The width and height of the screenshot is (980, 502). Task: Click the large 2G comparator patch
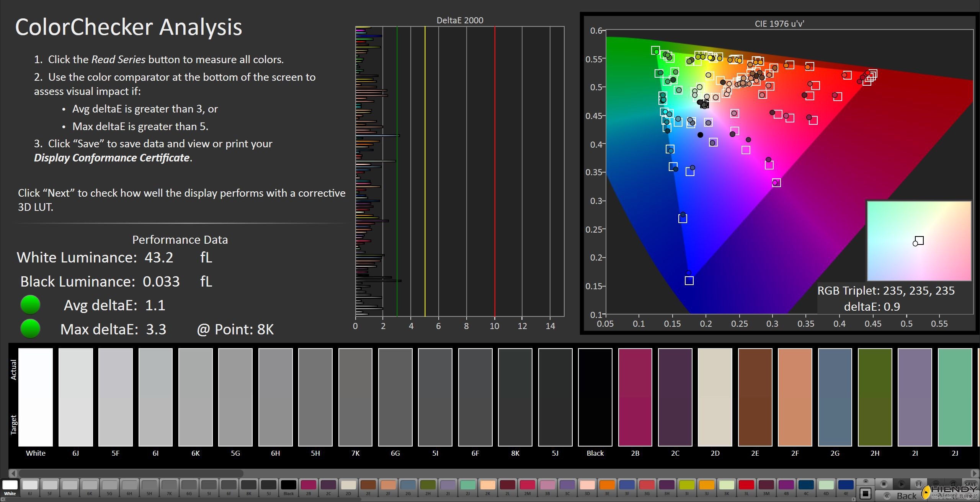(835, 397)
